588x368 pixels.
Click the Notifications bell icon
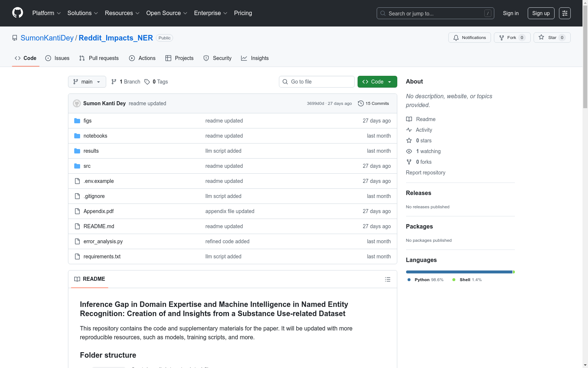(x=456, y=38)
